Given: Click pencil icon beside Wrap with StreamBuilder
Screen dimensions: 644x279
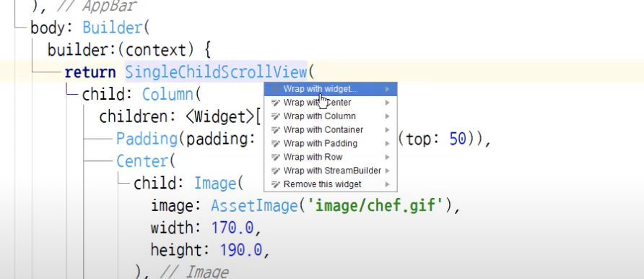Looking at the screenshot, I should coord(276,170).
